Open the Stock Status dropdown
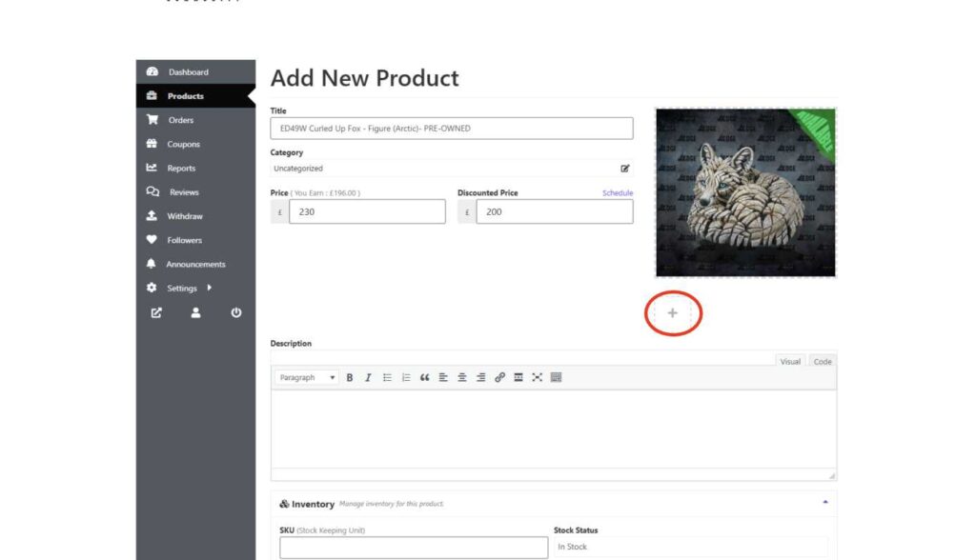Image resolution: width=976 pixels, height=560 pixels. click(689, 547)
